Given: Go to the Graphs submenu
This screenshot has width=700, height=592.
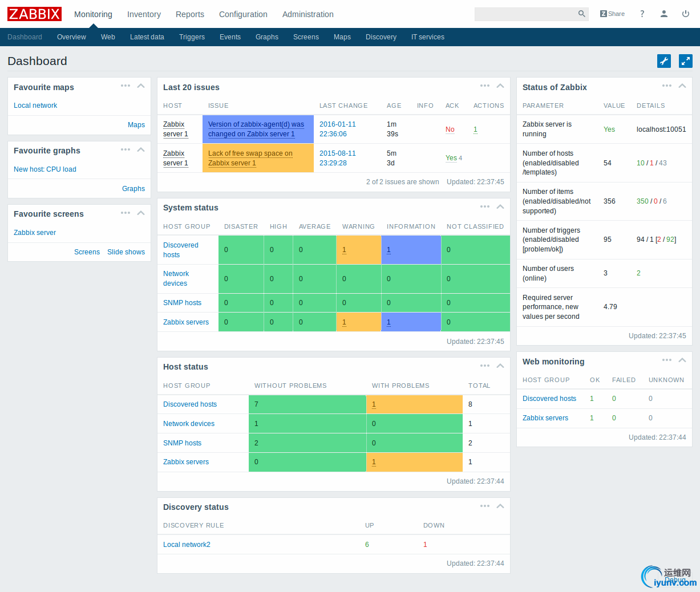Looking at the screenshot, I should [267, 37].
